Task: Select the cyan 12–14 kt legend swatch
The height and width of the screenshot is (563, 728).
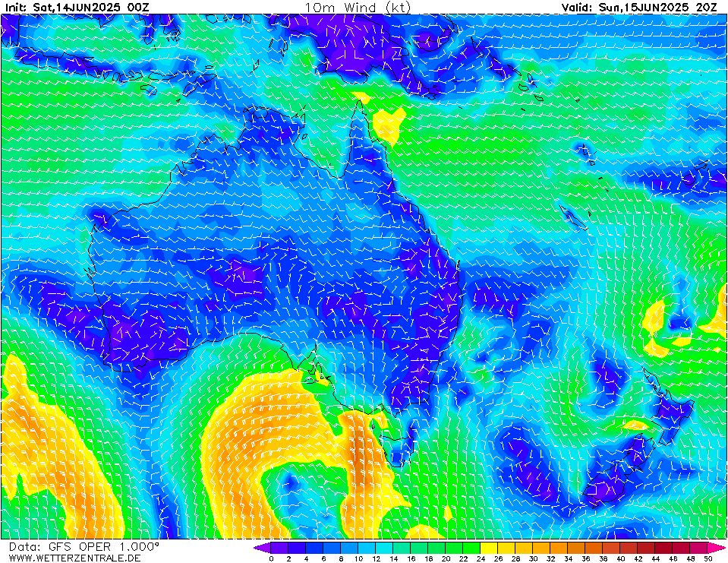Action: pyautogui.click(x=384, y=547)
